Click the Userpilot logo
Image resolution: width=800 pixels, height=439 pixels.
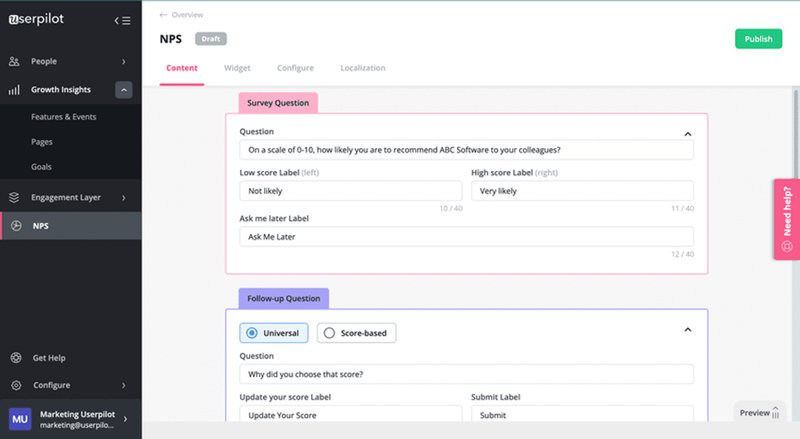(x=36, y=19)
